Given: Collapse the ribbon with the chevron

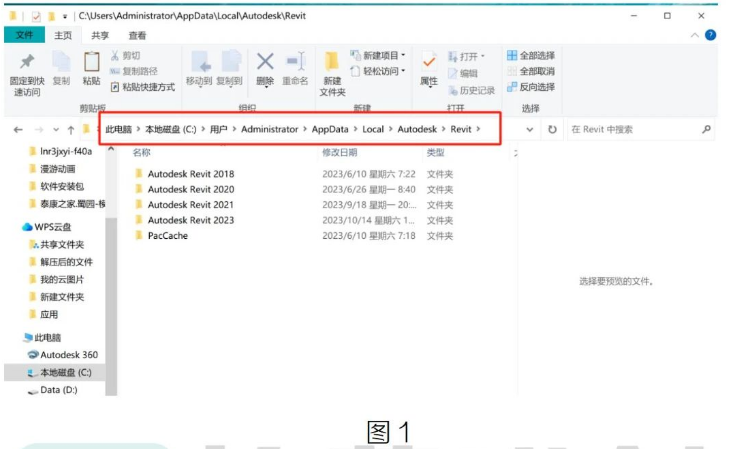Looking at the screenshot, I should (694, 36).
